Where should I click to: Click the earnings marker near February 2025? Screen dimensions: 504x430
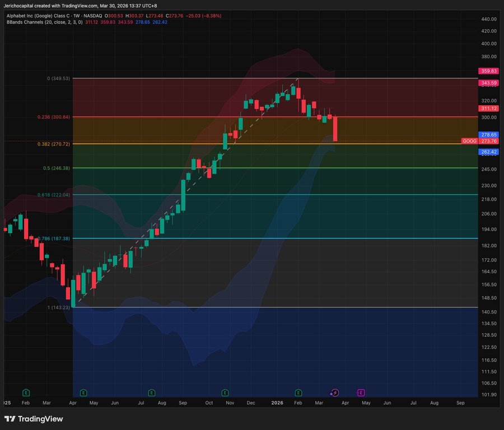(25, 392)
